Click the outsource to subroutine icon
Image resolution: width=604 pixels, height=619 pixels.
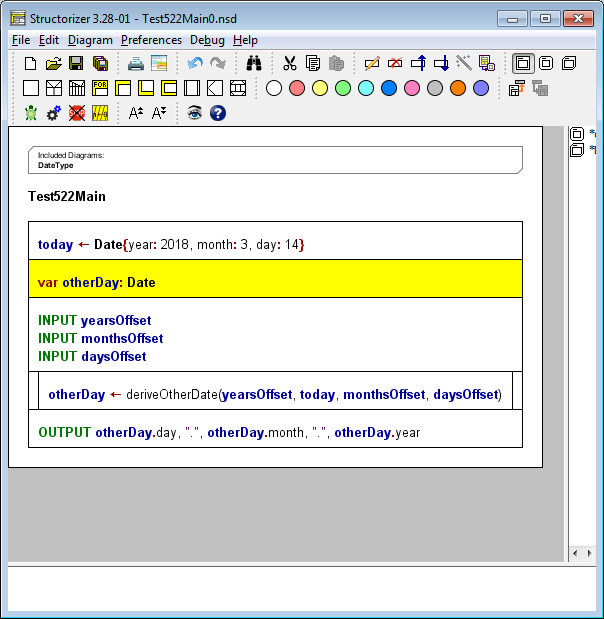click(x=487, y=64)
